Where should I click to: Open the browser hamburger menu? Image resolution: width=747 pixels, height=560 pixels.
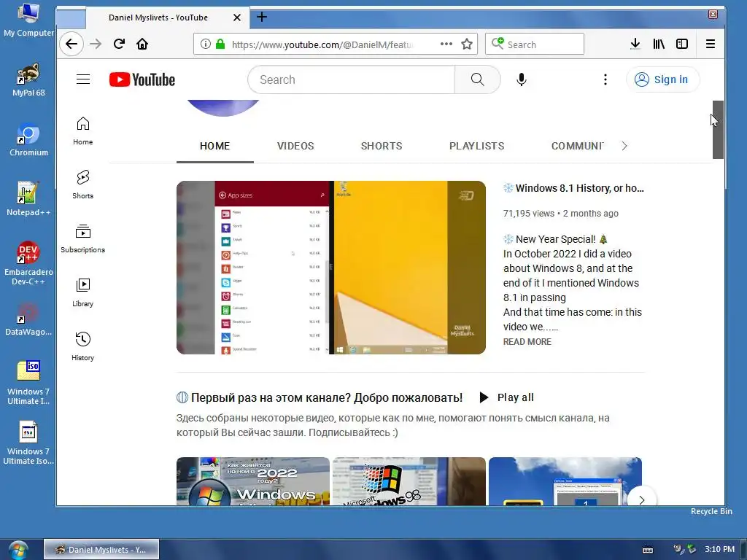click(x=711, y=44)
